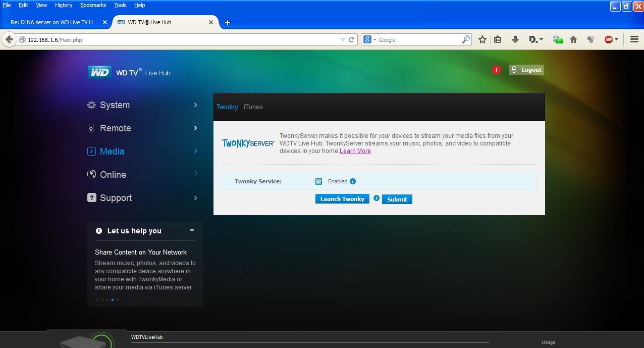Select the WD TV Live Hub browser tab
Image resolution: width=644 pixels, height=348 pixels.
pyautogui.click(x=165, y=22)
